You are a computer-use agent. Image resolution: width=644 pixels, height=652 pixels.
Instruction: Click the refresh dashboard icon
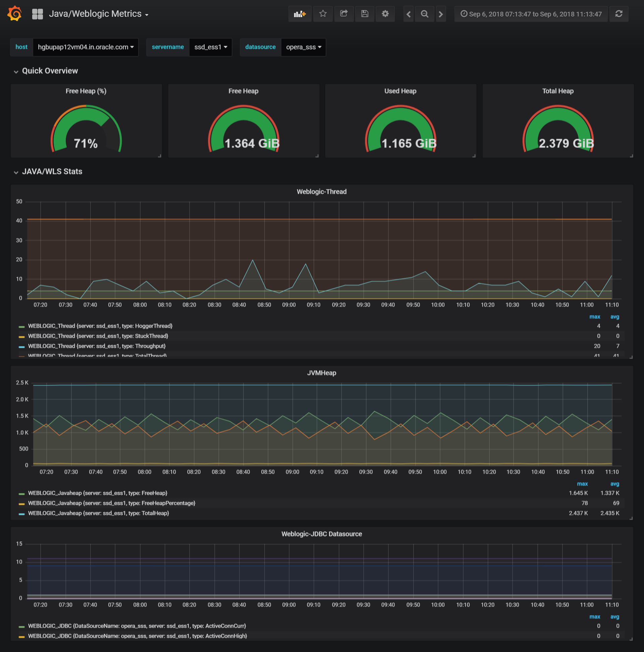click(x=619, y=14)
